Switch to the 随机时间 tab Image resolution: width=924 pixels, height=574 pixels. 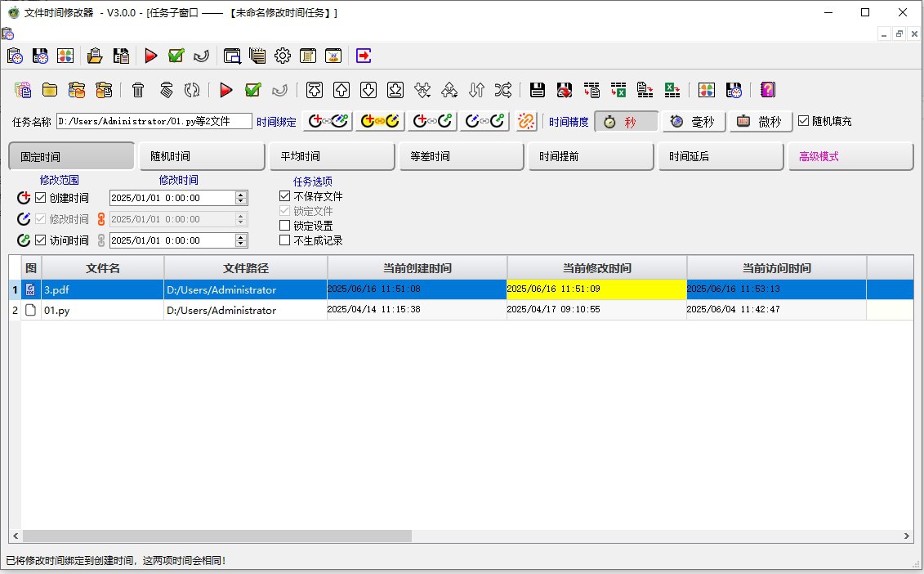pyautogui.click(x=201, y=155)
